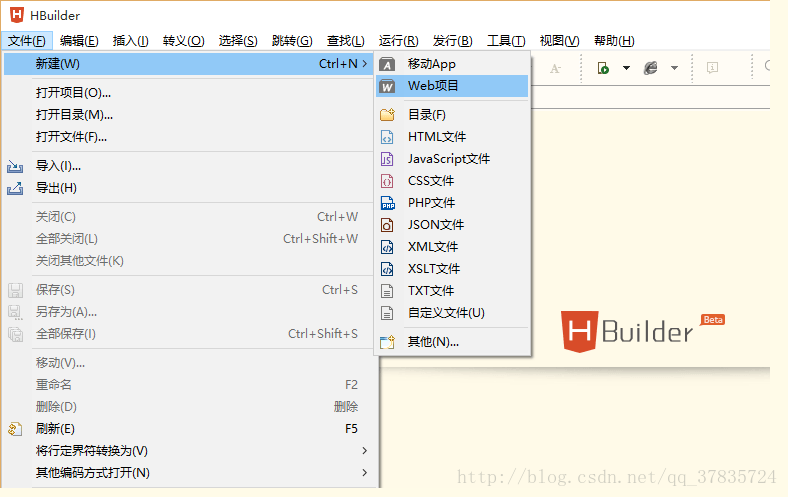This screenshot has height=497, width=788.
Task: Choose the 导出(H) menu entry
Action: (188, 188)
